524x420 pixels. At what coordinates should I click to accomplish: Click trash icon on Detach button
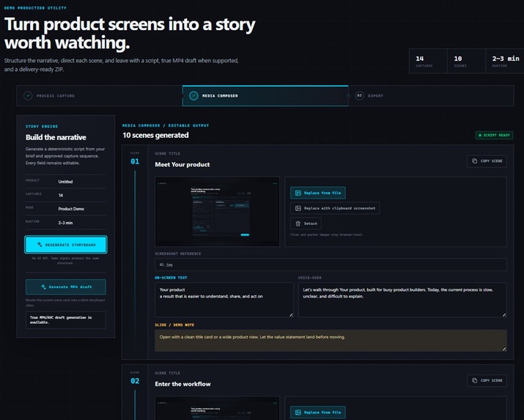[x=298, y=224]
